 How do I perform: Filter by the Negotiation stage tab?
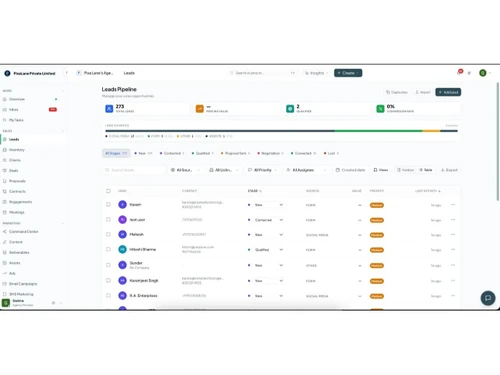(x=270, y=153)
